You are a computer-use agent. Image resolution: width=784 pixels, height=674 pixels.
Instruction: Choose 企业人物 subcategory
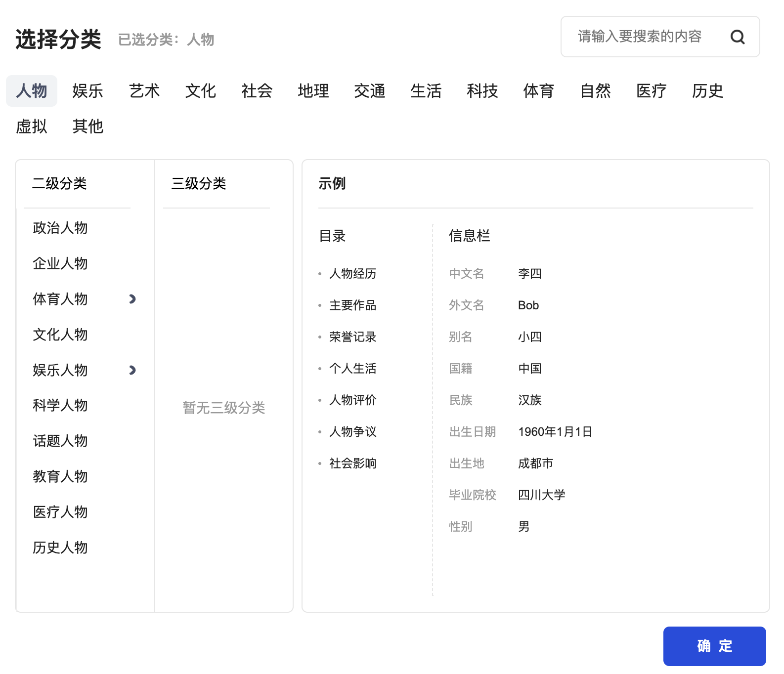60,263
